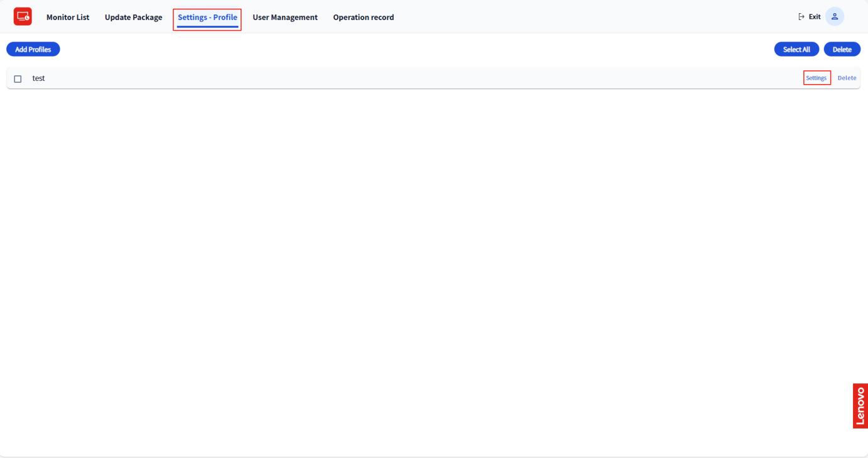Click the test profile name
Viewport: 868px width, 458px height.
[38, 78]
